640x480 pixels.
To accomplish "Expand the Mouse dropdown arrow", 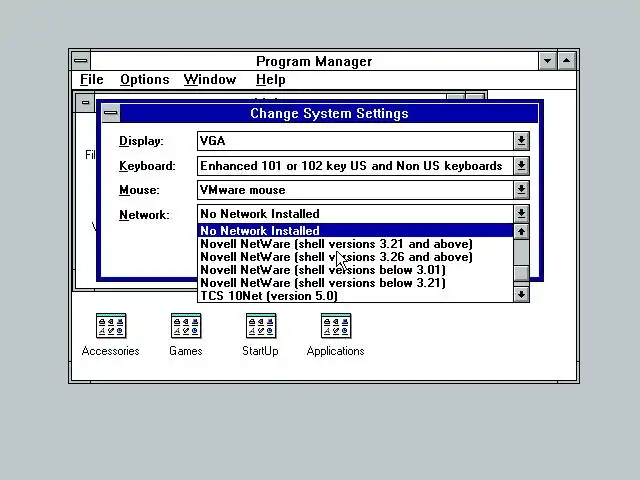I will [521, 190].
